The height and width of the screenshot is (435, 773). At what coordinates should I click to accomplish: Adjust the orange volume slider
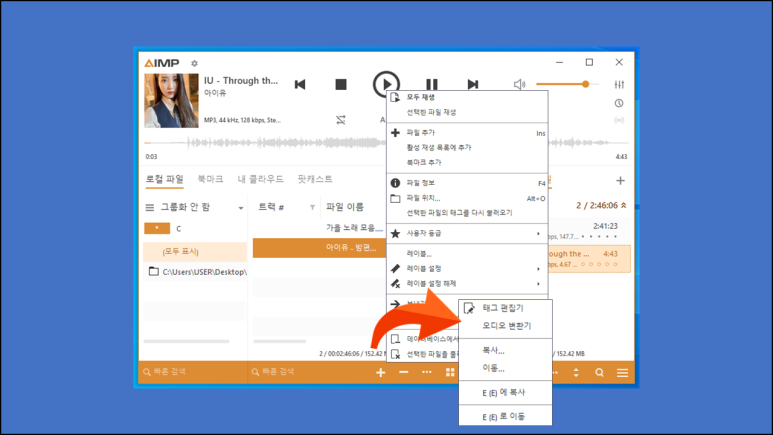(x=567, y=84)
